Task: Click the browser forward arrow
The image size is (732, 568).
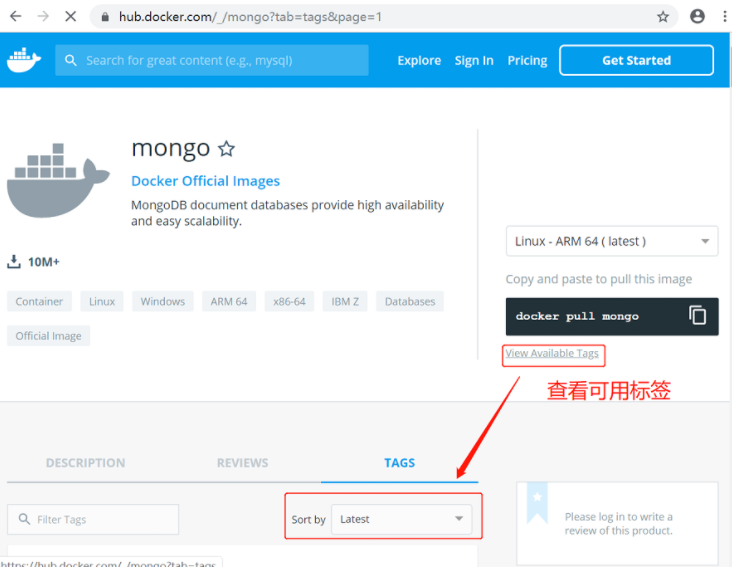Action: coord(43,17)
